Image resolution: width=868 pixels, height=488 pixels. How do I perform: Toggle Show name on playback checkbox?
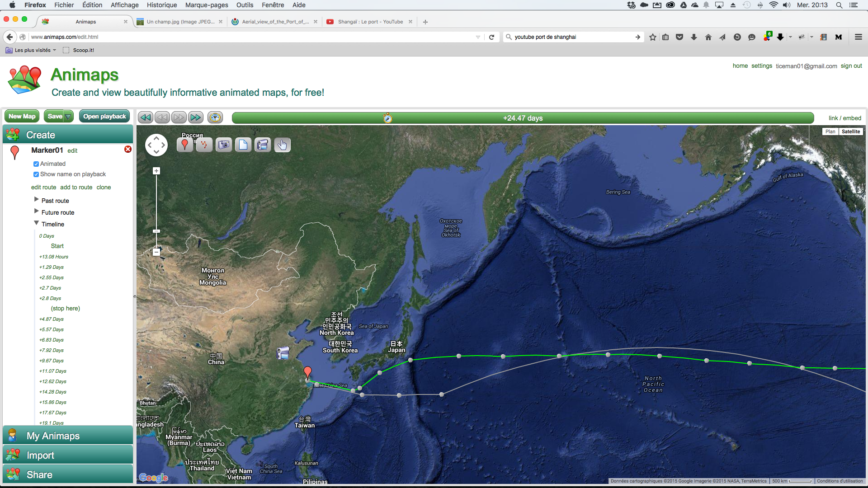point(36,174)
